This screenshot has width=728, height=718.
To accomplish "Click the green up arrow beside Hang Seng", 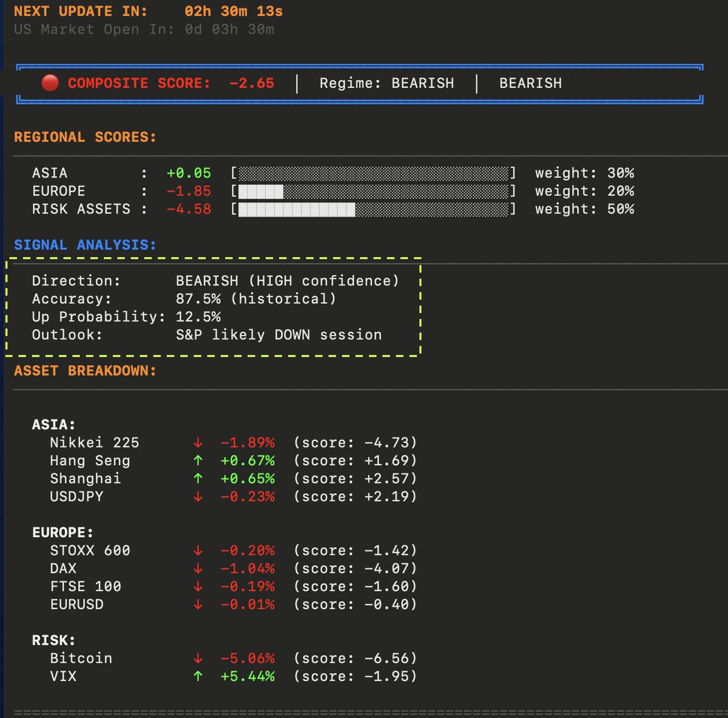I will (x=198, y=461).
